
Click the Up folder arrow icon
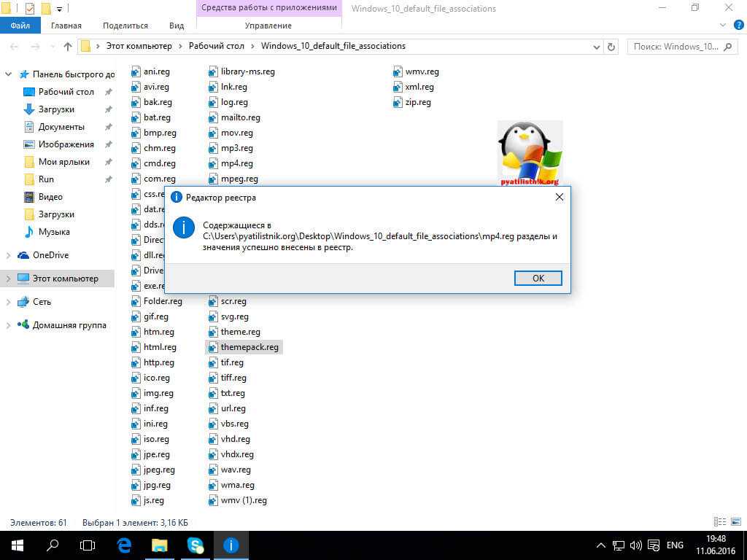click(68, 47)
